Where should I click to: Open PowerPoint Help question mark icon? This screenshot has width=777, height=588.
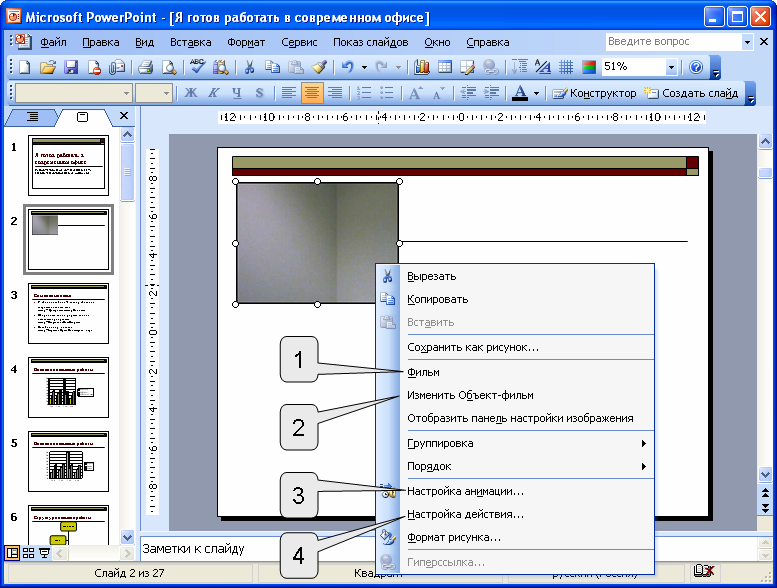click(696, 67)
